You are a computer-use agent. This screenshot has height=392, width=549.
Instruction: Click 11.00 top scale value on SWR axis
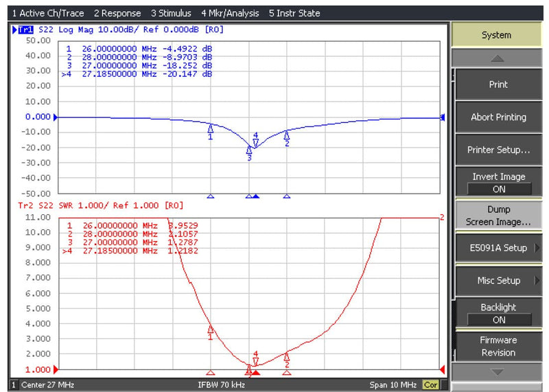[x=38, y=217]
